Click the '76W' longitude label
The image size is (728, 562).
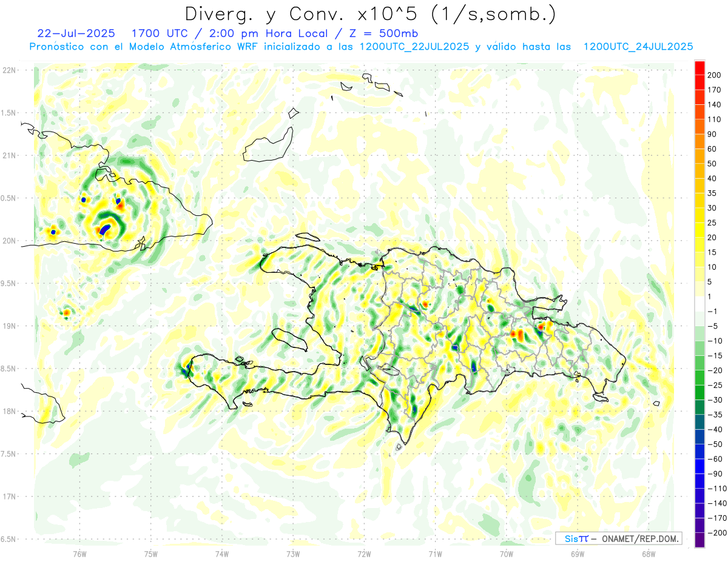79,554
